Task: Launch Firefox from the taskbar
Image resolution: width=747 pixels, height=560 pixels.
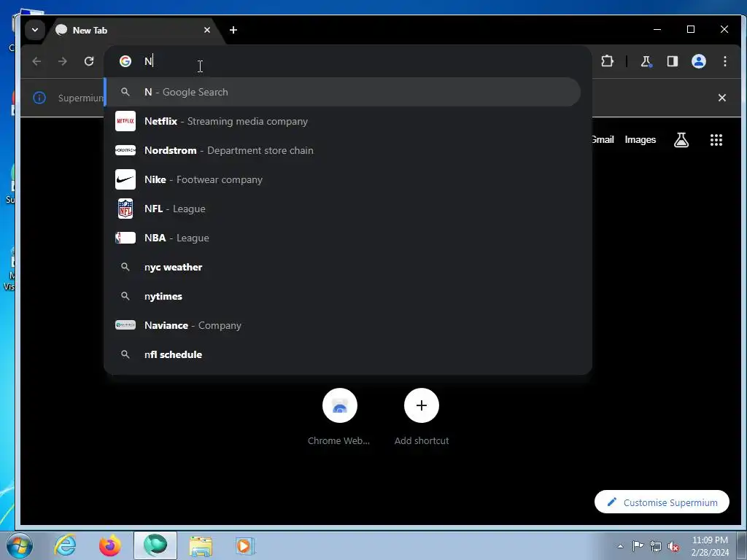Action: coord(110,545)
